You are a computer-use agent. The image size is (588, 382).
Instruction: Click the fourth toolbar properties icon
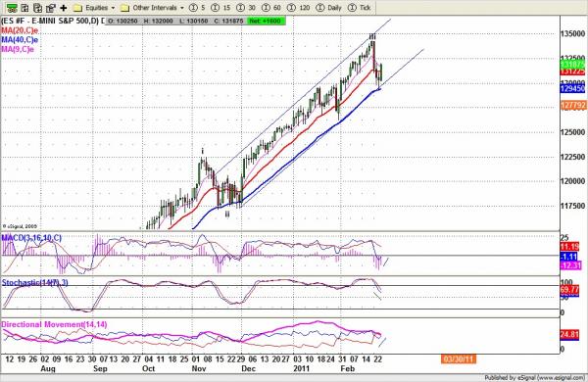tap(50, 8)
